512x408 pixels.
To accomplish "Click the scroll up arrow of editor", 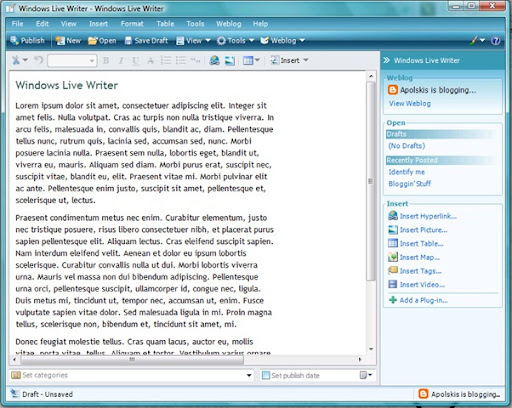I will click(371, 76).
